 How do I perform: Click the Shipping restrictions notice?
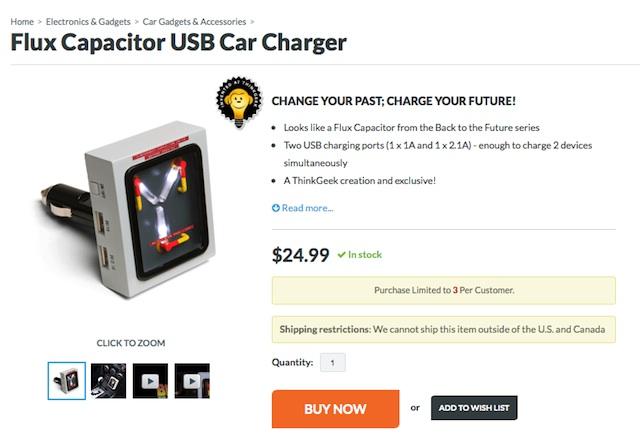click(444, 329)
